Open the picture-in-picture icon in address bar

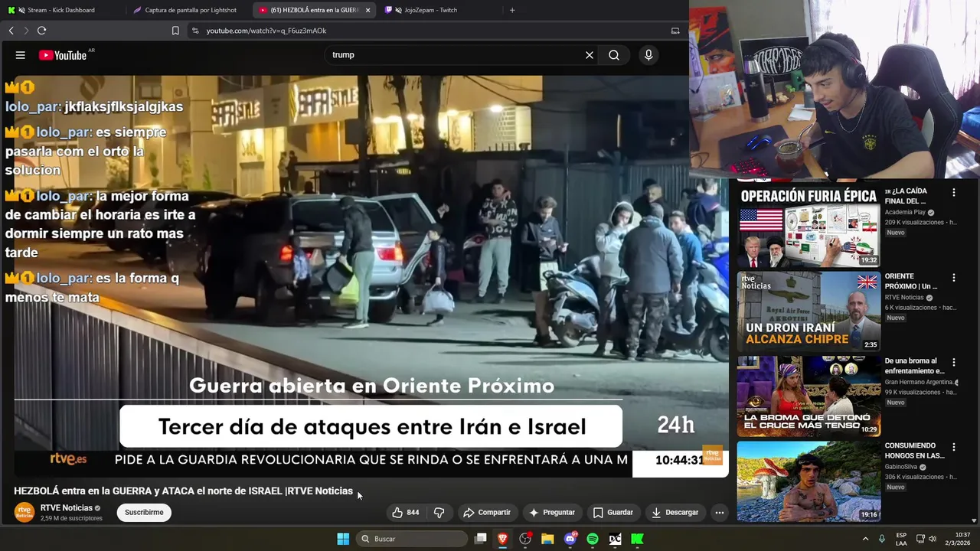(675, 31)
